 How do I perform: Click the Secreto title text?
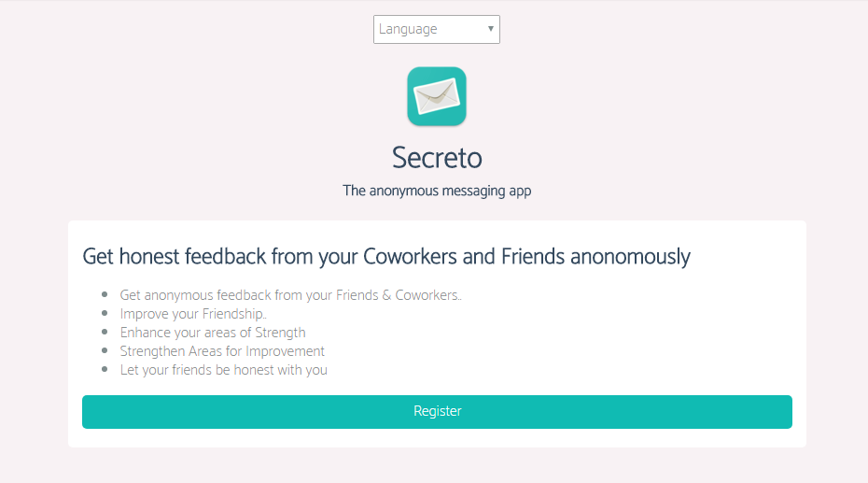[437, 158]
